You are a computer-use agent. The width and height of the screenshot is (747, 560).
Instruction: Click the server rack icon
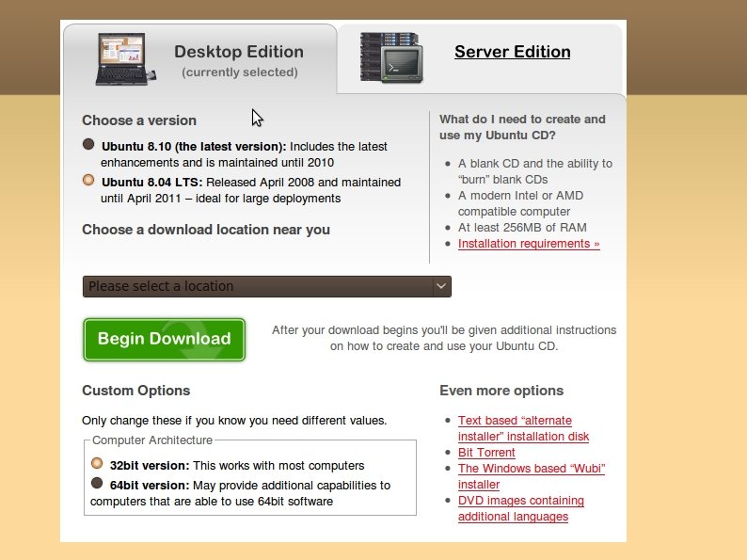pyautogui.click(x=391, y=57)
